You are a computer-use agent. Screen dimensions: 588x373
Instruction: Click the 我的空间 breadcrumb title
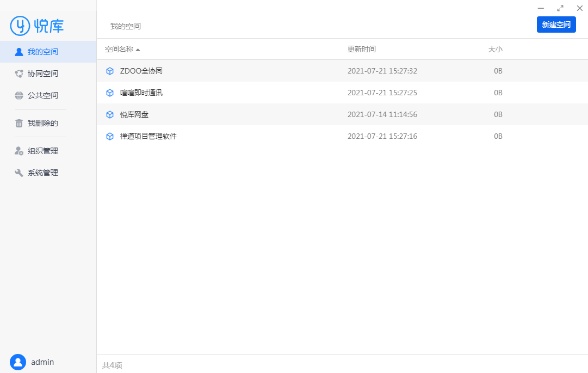[125, 26]
